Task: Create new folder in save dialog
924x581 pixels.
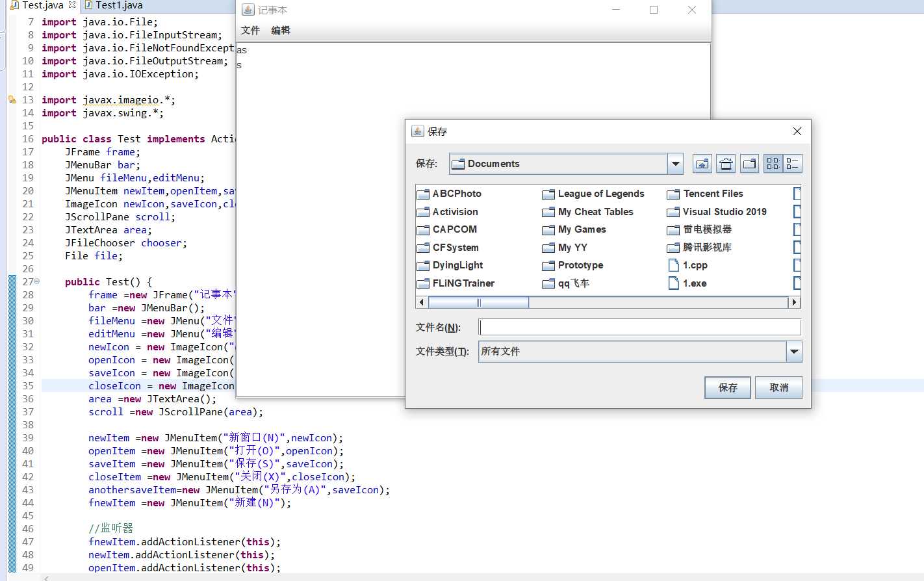Action: coord(749,164)
